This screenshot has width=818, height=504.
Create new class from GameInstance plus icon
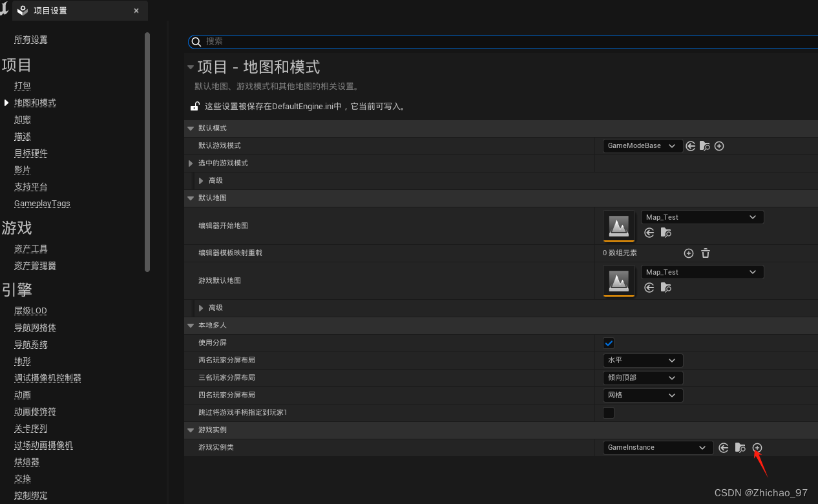757,447
